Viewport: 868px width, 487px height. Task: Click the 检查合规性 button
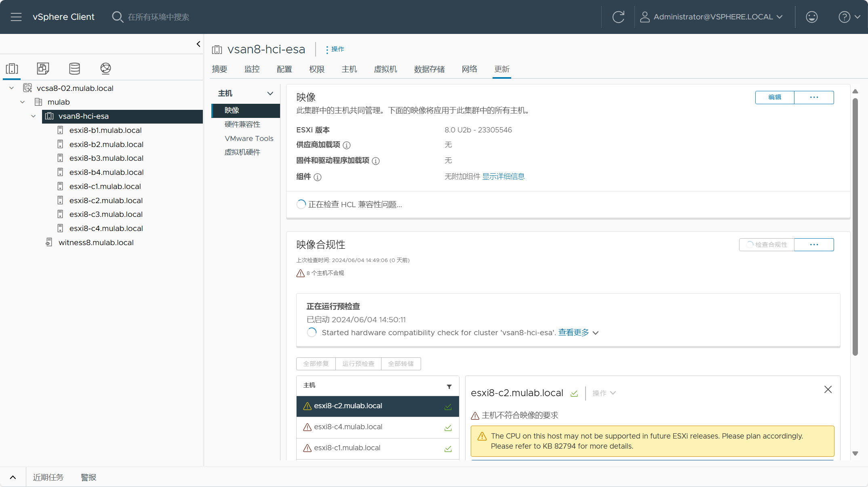(x=767, y=245)
